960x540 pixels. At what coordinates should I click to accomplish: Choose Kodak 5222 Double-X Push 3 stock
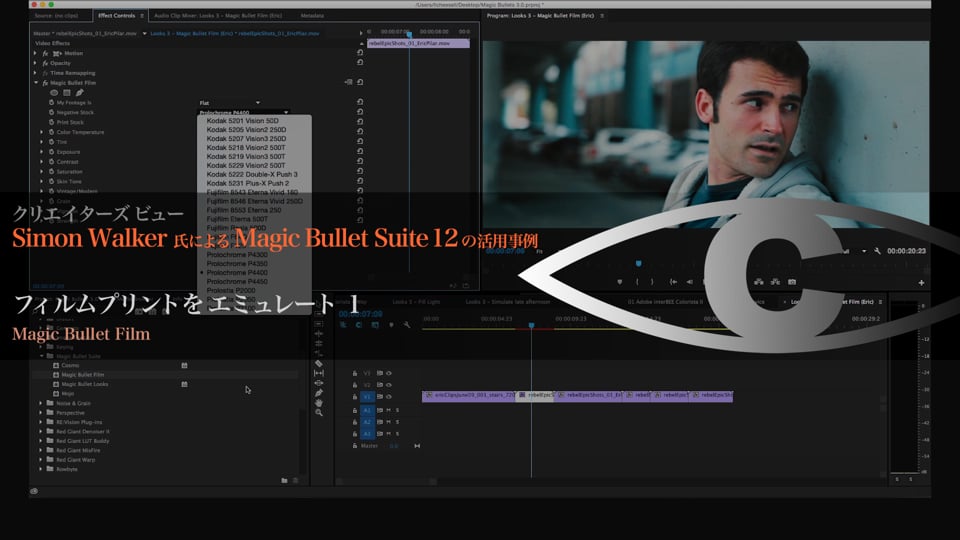[254, 174]
